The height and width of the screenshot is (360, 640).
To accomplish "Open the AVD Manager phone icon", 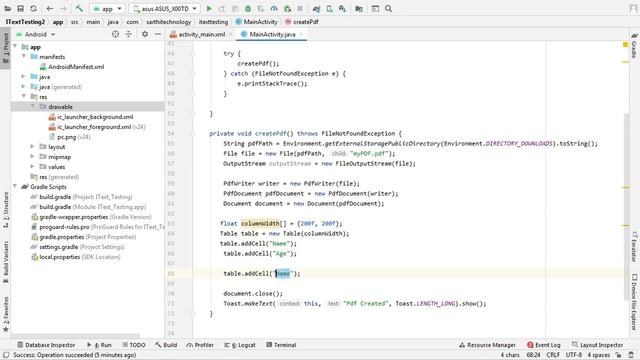I will click(x=329, y=9).
